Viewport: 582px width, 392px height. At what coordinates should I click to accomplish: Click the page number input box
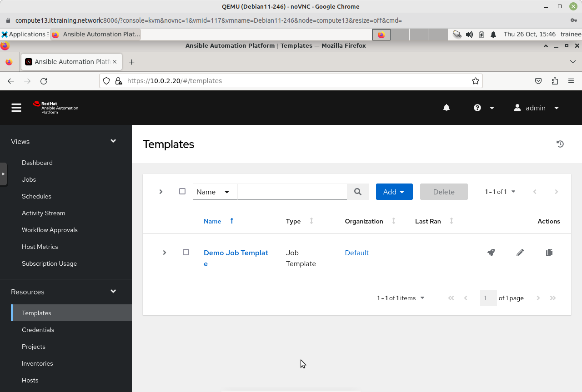[x=488, y=298]
